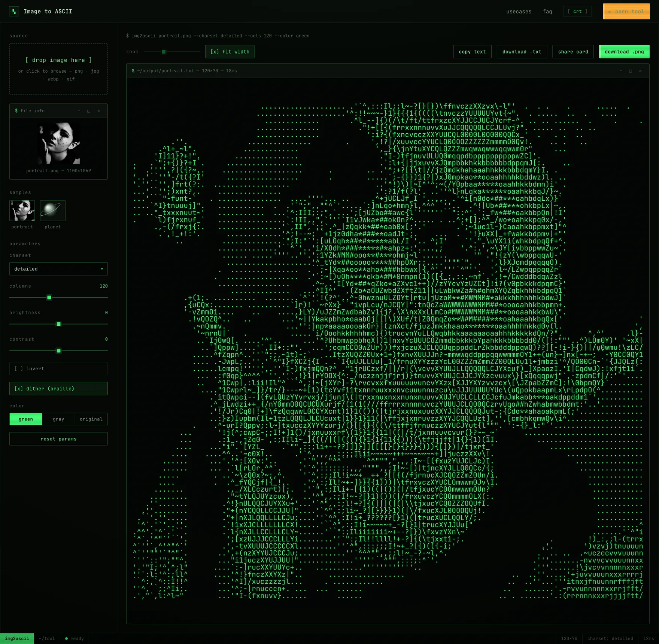Minimize the portrait.txt output window
659x644 pixels.
pos(620,71)
